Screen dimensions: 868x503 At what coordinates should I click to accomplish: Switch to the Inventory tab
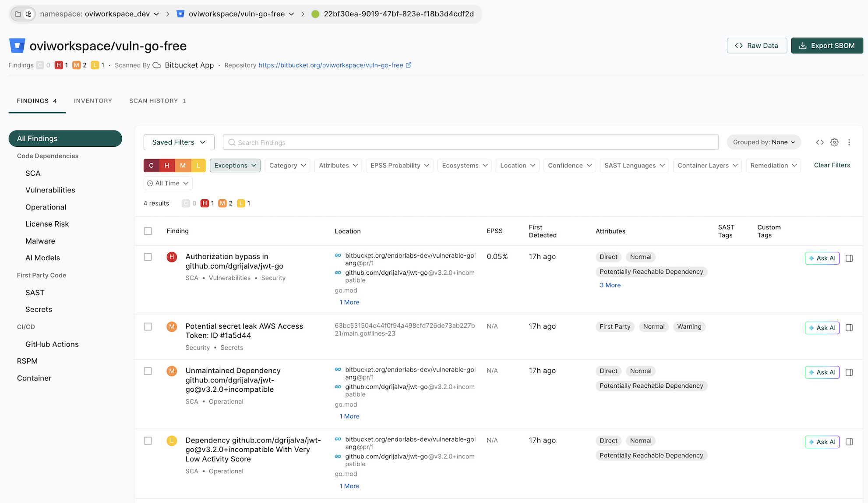coord(93,101)
